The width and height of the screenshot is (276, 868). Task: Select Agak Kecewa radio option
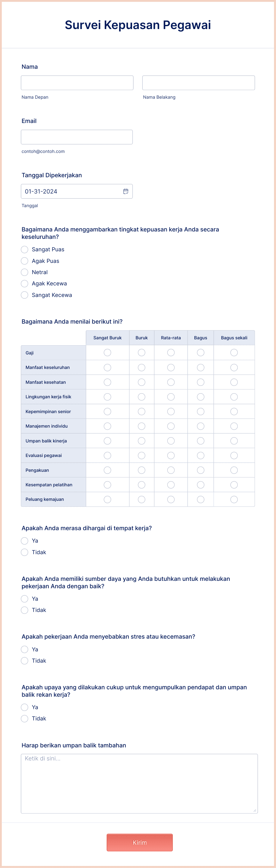tap(24, 283)
